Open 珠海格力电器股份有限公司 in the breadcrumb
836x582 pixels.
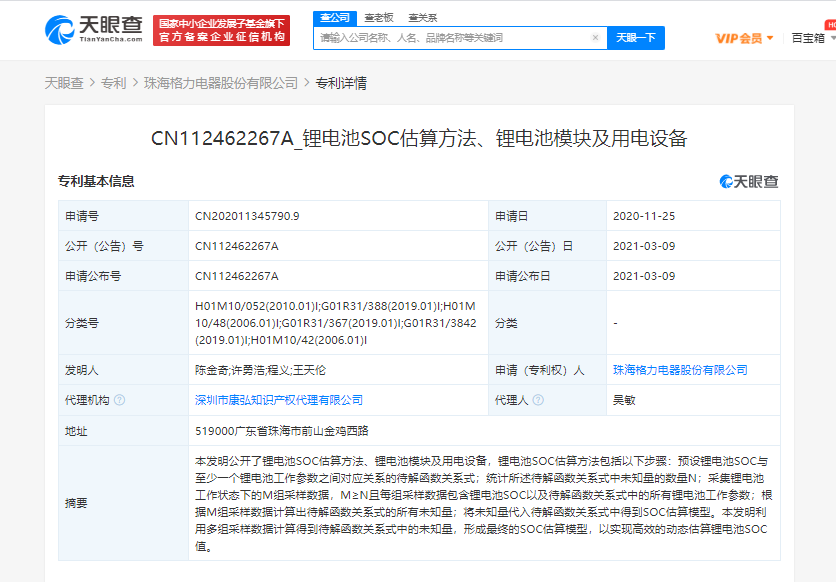click(221, 83)
